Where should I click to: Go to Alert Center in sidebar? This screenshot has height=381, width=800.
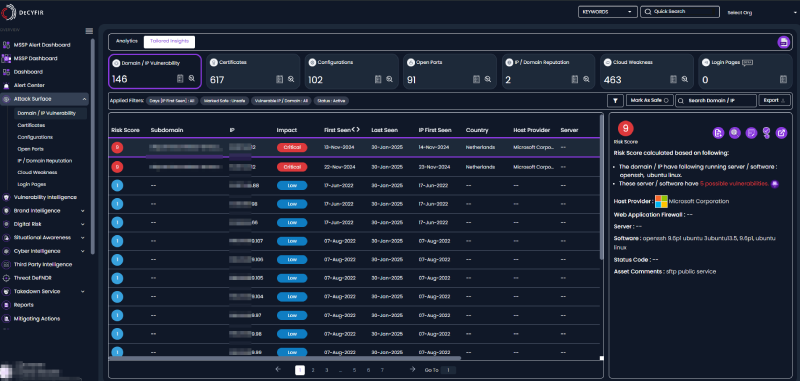tap(29, 85)
